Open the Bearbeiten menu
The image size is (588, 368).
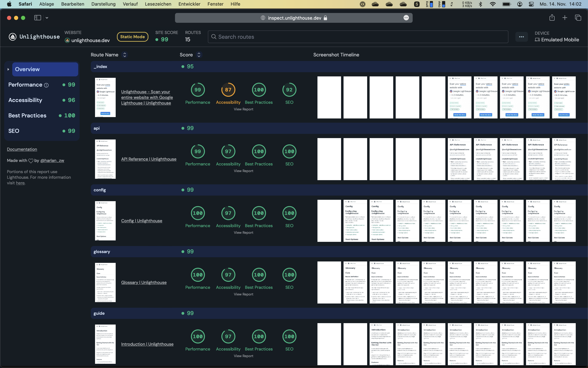(x=73, y=4)
